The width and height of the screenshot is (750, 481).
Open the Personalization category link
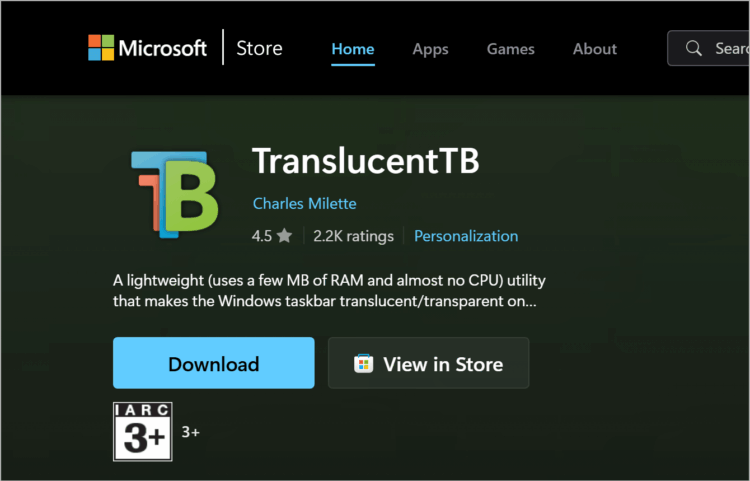click(x=466, y=236)
